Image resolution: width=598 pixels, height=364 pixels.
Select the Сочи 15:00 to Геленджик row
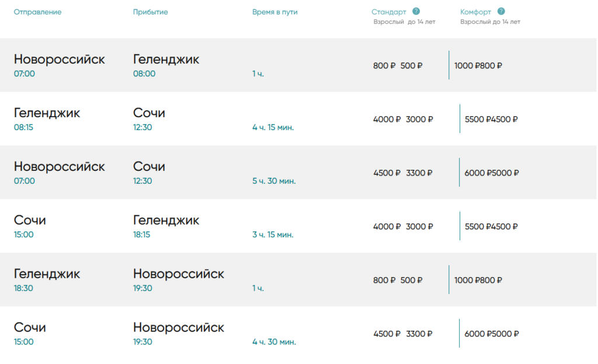[298, 226]
